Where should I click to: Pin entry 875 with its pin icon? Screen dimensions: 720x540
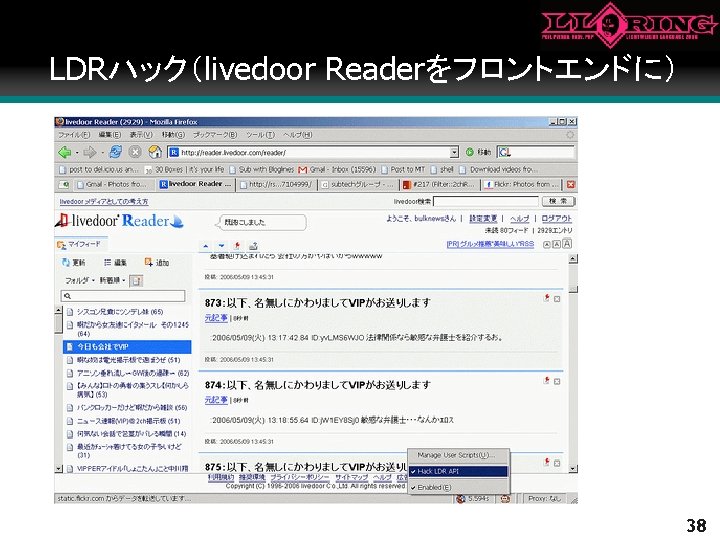point(546,462)
